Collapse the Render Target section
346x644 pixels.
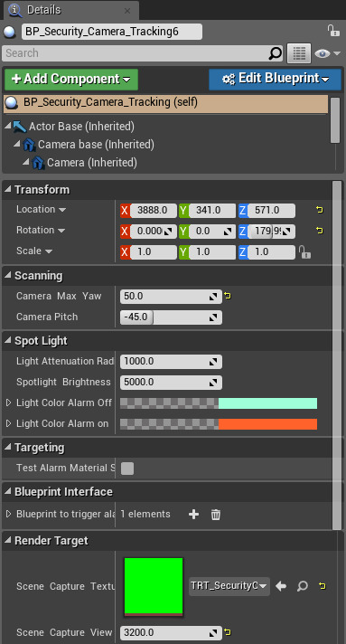coord(8,541)
